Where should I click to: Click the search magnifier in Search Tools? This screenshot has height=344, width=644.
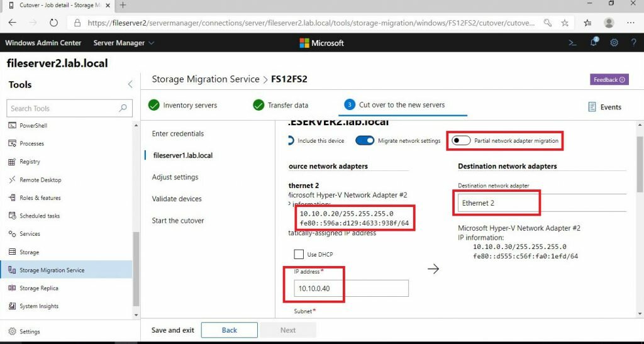click(x=123, y=108)
